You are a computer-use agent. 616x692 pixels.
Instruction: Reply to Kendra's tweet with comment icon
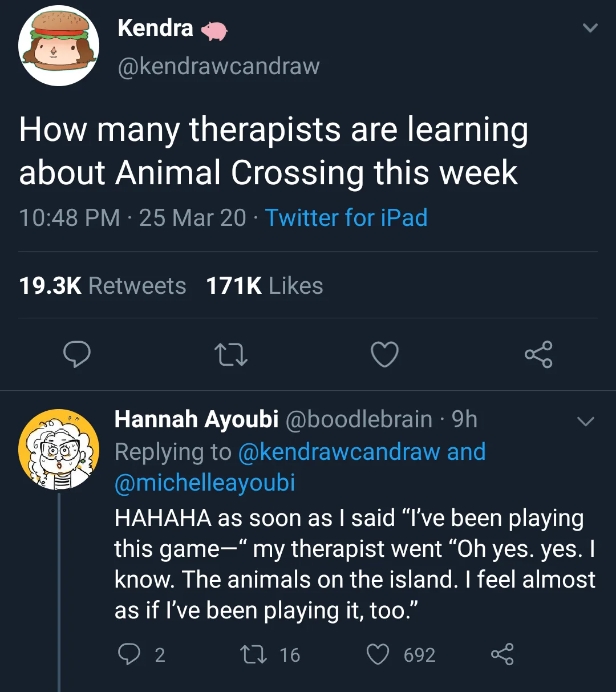click(76, 354)
